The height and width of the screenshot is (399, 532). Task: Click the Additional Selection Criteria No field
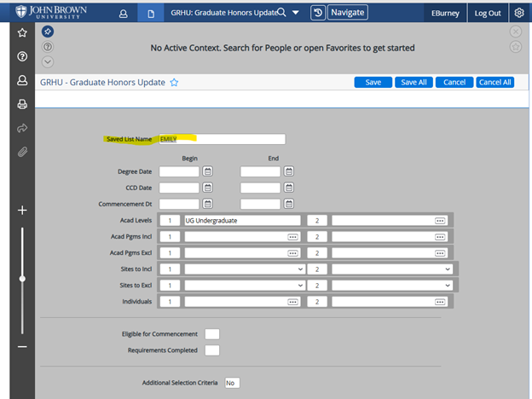click(x=231, y=384)
